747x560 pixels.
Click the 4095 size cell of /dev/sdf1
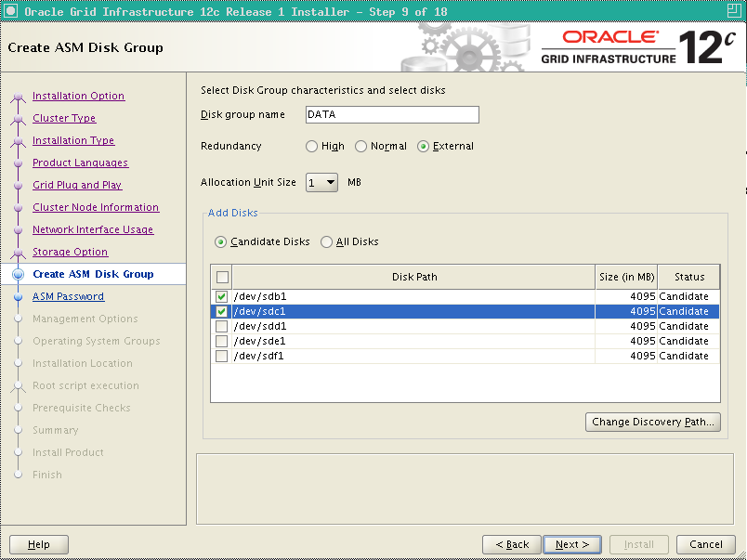pyautogui.click(x=626, y=356)
